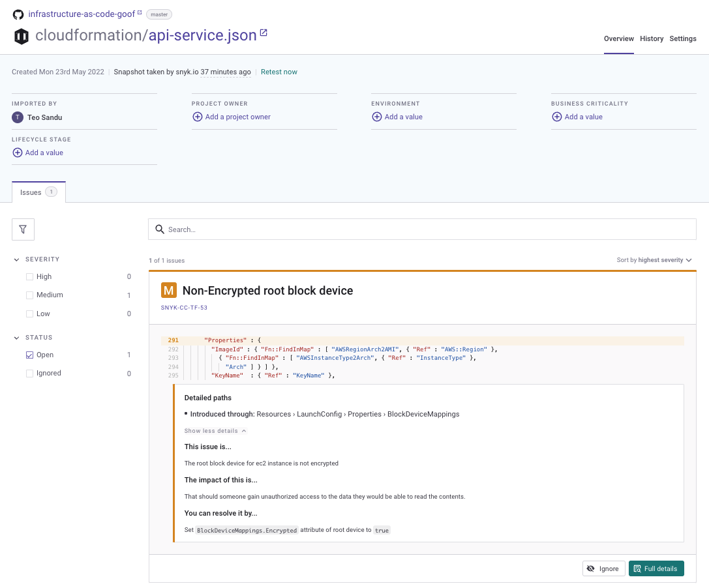Click inside the Search input field
Image resolution: width=709 pixels, height=588 pixels.
pyautogui.click(x=391, y=229)
